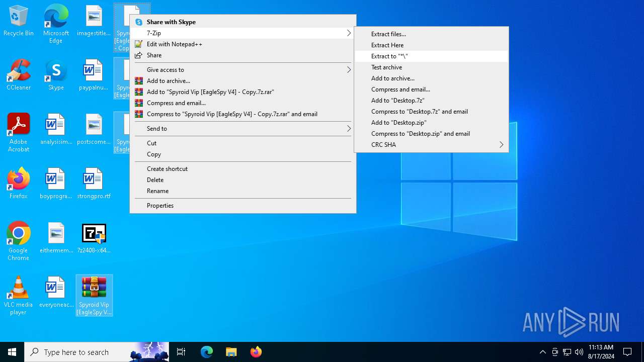Click Share in context menu

tap(243, 55)
